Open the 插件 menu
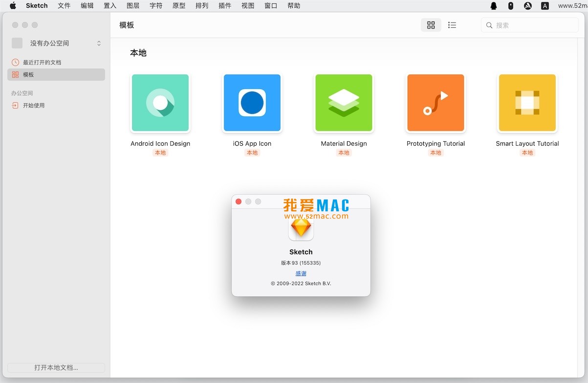Viewport: 588px width, 383px height. click(225, 6)
